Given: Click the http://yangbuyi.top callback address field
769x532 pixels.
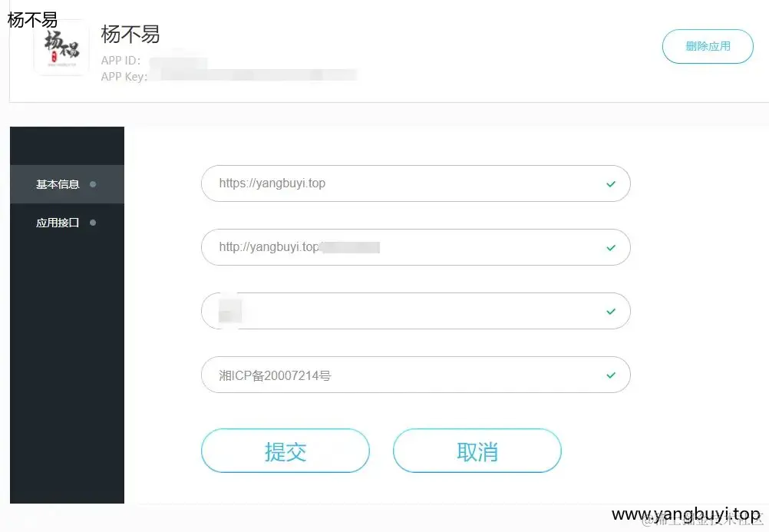Looking at the screenshot, I should pyautogui.click(x=415, y=247).
